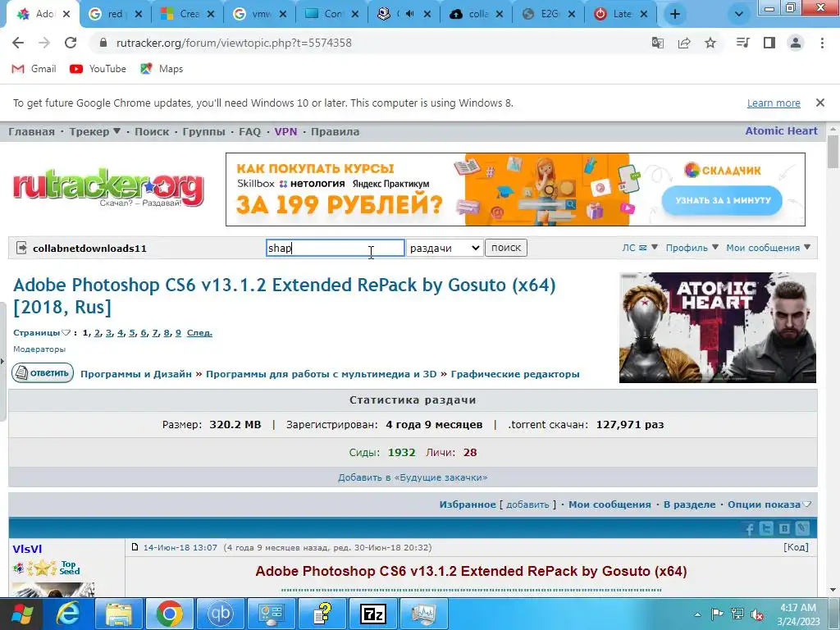Click logout icon beside username
The height and width of the screenshot is (630, 840).
[21, 248]
